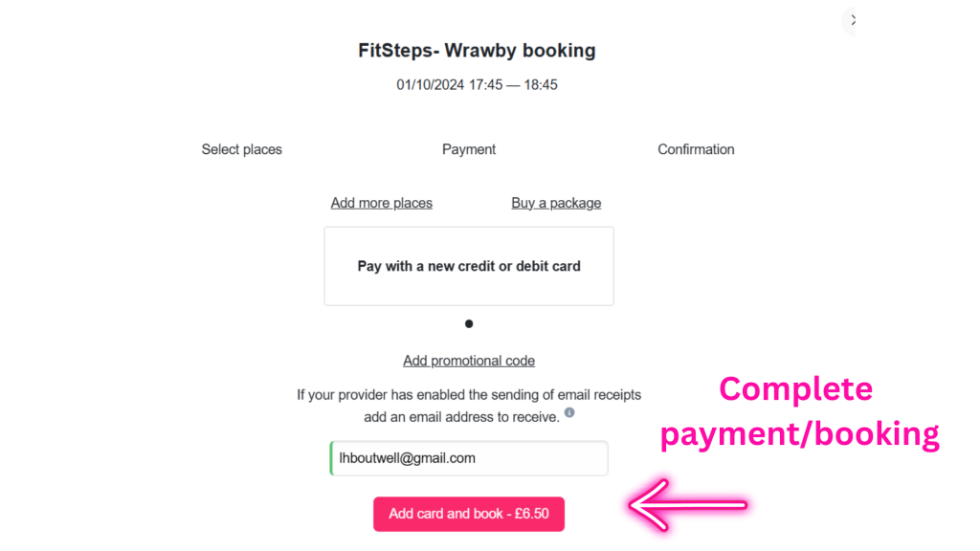Jump to the Confirmation step
Screen dimensions: 980x551
tap(696, 149)
